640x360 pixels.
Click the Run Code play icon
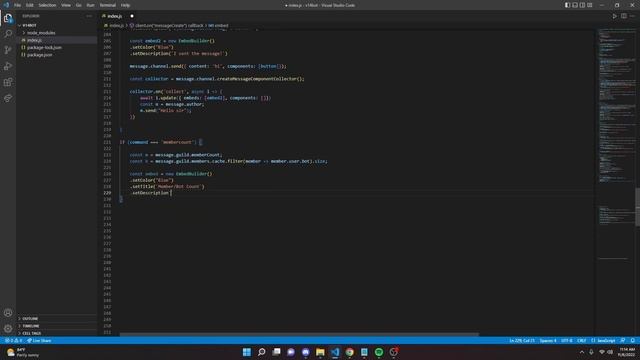[614, 16]
